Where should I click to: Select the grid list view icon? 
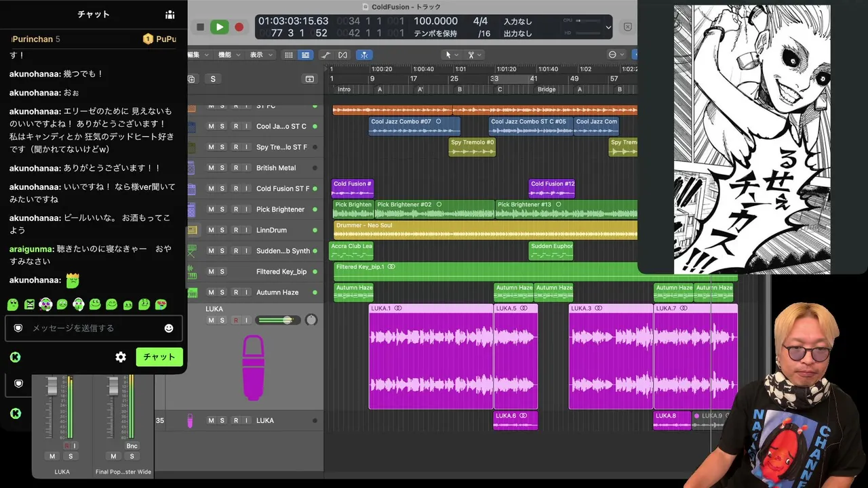[289, 55]
